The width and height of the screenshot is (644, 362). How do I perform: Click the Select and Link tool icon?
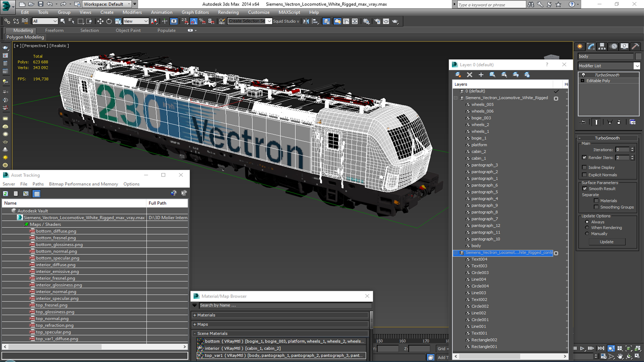tap(7, 21)
